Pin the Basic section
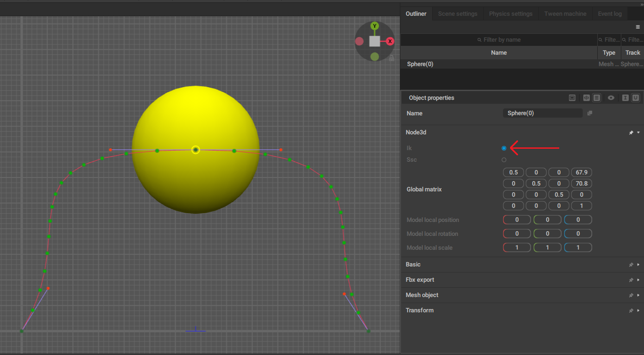This screenshot has height=355, width=644. click(x=631, y=265)
